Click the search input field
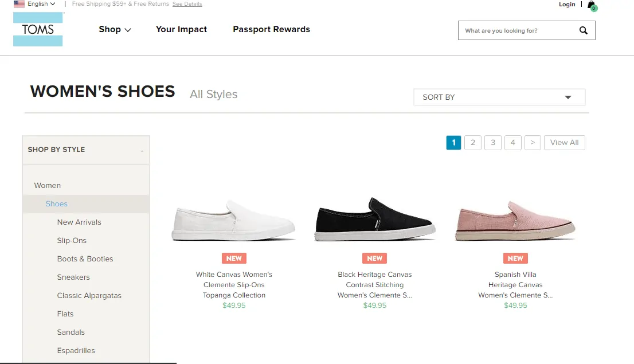 (516, 30)
